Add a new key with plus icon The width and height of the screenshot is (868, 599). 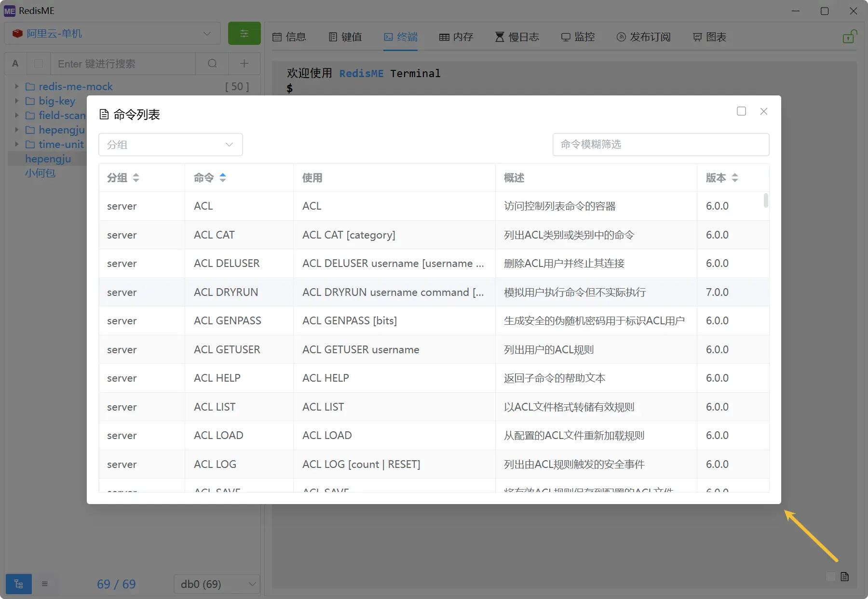244,64
